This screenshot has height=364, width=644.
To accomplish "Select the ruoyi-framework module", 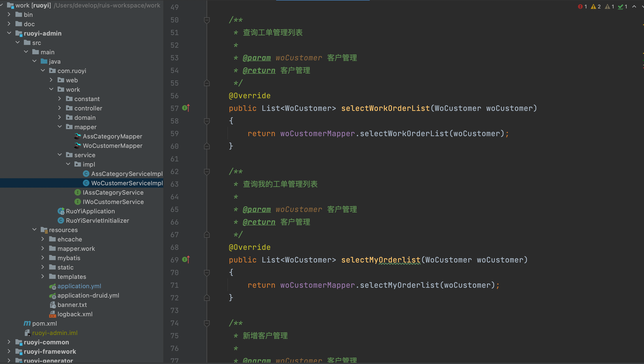I will pos(50,352).
